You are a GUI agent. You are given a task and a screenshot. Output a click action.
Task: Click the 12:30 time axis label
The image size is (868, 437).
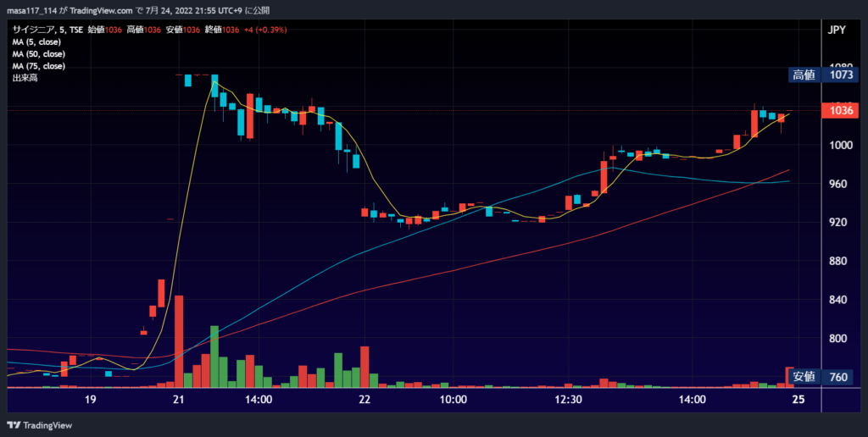coord(568,401)
